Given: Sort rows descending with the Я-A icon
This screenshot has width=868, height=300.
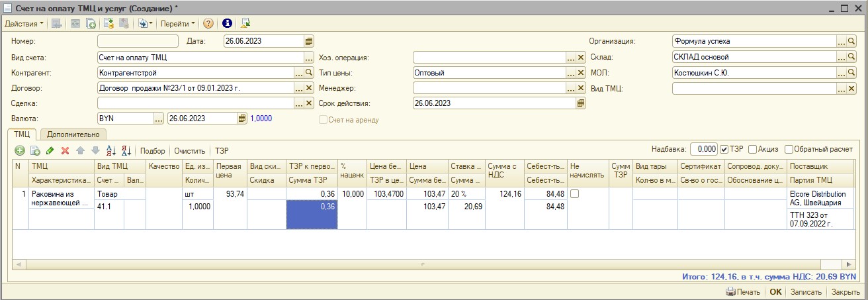Looking at the screenshot, I should pos(126,150).
